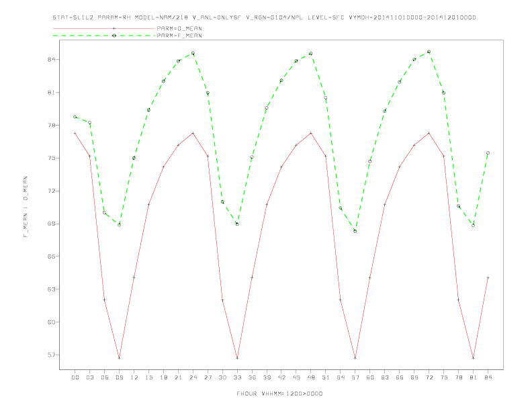
Task: Click y-axis tick label 63
Action: 52,289
